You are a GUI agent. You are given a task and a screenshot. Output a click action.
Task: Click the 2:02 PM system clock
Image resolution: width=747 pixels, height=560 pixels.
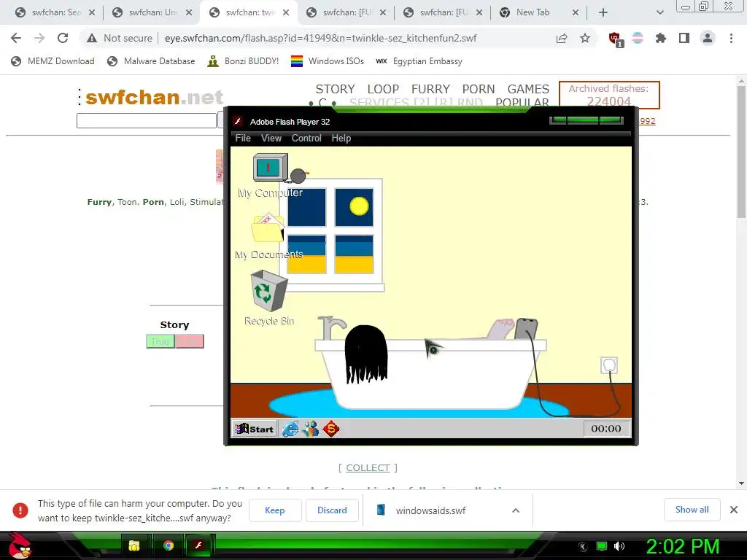click(x=682, y=546)
